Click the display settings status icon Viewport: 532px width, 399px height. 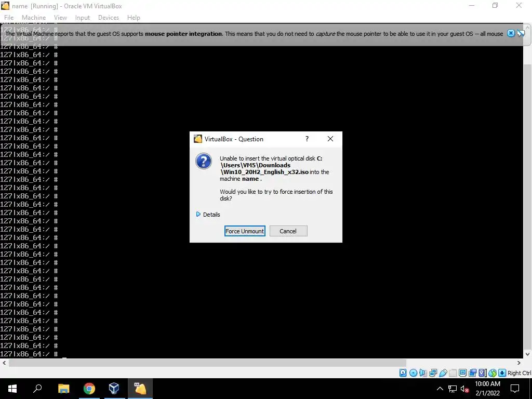pos(462,373)
